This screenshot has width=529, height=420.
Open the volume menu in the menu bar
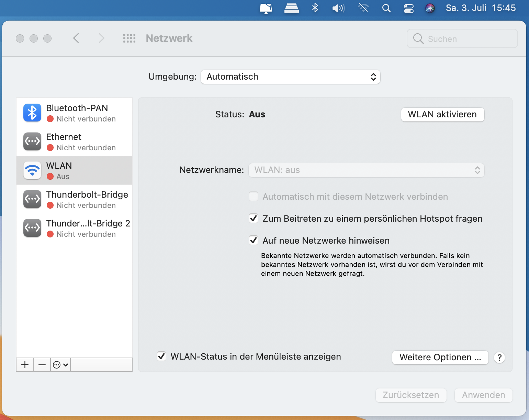pos(338,8)
